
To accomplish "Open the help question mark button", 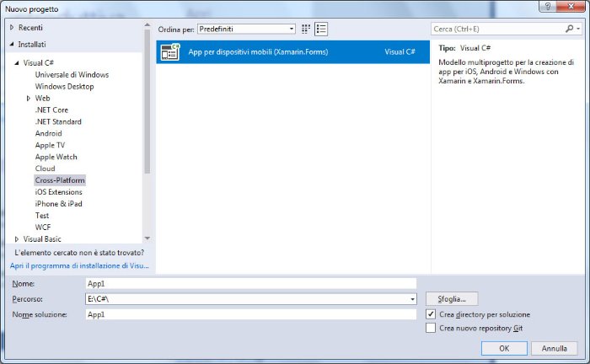I will pyautogui.click(x=548, y=6).
